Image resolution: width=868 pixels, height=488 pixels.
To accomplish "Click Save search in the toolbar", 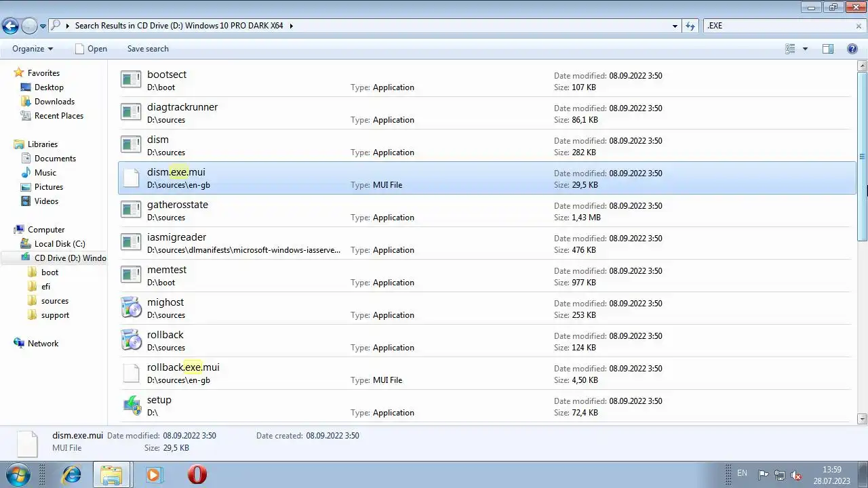I will click(x=148, y=49).
